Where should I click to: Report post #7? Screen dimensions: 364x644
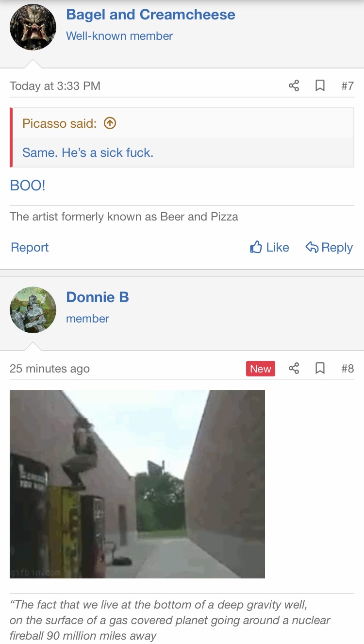(30, 247)
